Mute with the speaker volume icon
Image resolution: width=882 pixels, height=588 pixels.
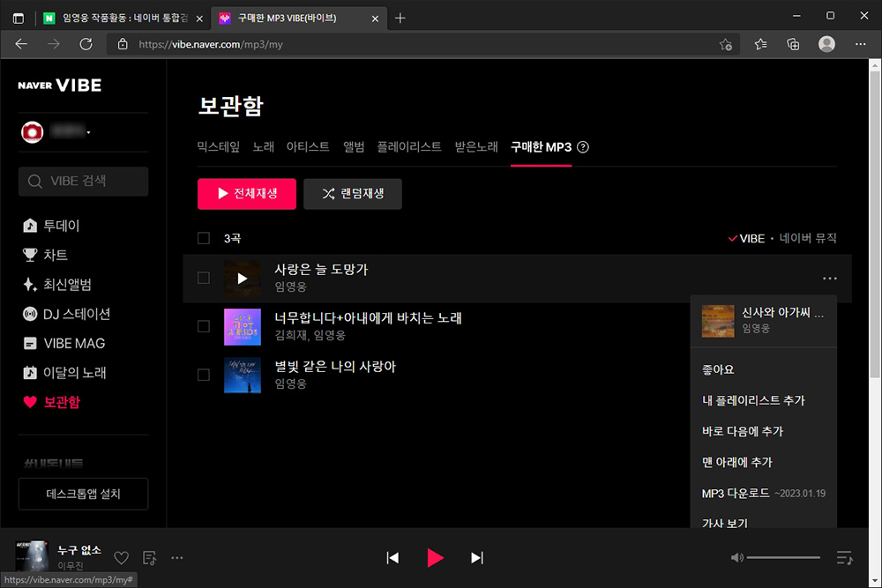point(736,558)
